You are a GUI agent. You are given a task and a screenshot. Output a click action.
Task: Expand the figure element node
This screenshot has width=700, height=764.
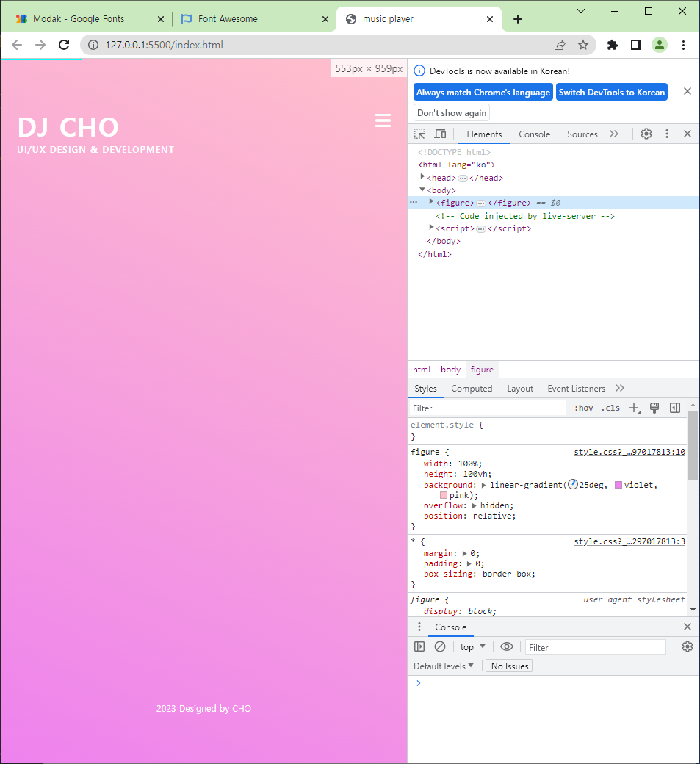[x=431, y=202]
